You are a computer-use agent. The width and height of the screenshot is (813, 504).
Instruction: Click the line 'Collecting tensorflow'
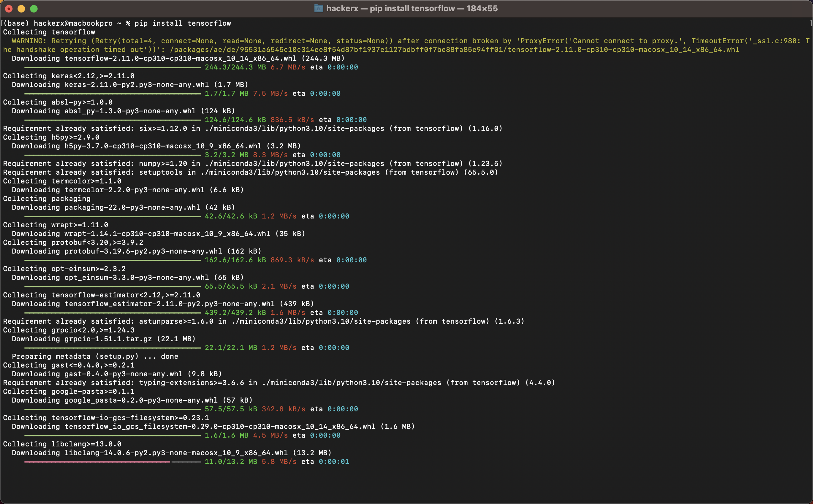pyautogui.click(x=49, y=32)
